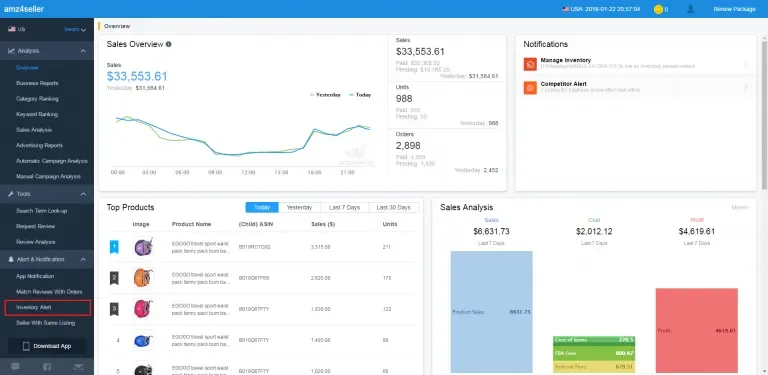Click the blue Product Sales bar
Image resolution: width=768 pixels, height=375 pixels.
(x=491, y=312)
